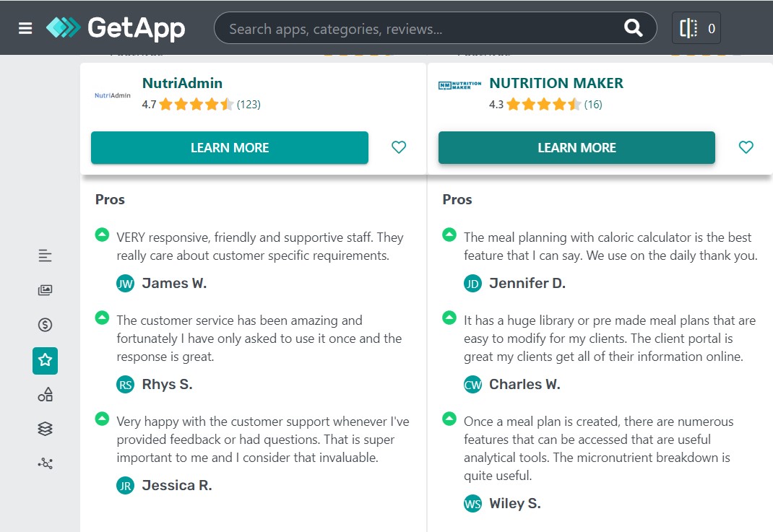Toggle the heart favorite on NutriAdmin

[x=398, y=147]
